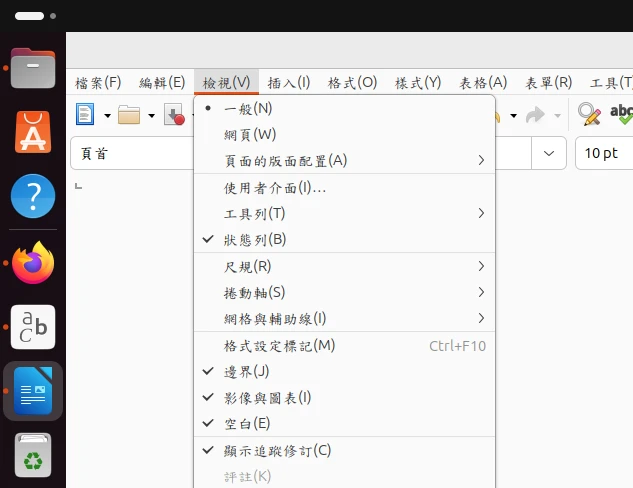Close the 檢視(V) menu
The height and width of the screenshot is (488, 633).
point(226,83)
